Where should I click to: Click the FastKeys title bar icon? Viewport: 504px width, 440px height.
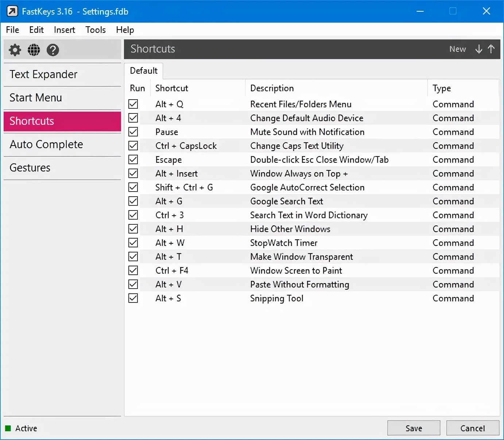pos(12,11)
